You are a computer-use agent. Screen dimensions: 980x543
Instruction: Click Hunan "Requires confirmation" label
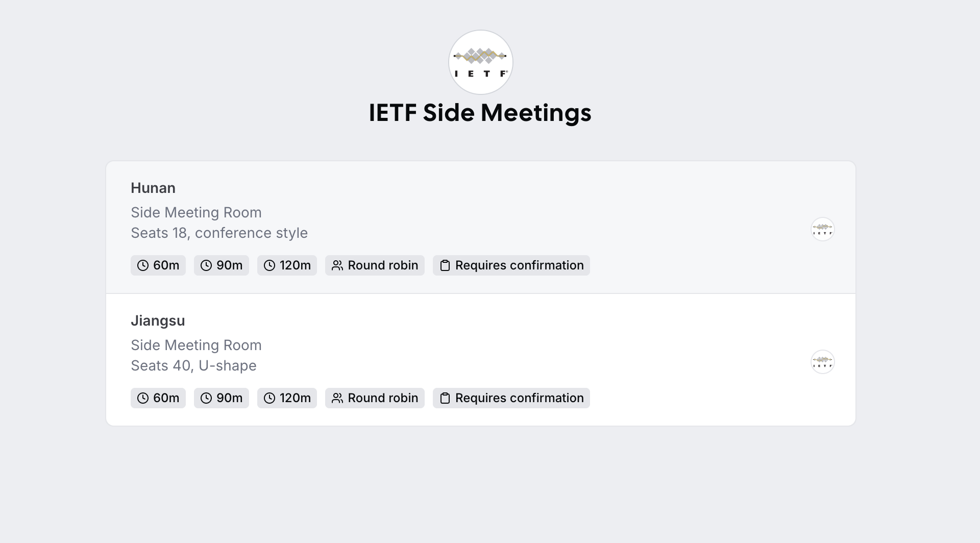519,265
